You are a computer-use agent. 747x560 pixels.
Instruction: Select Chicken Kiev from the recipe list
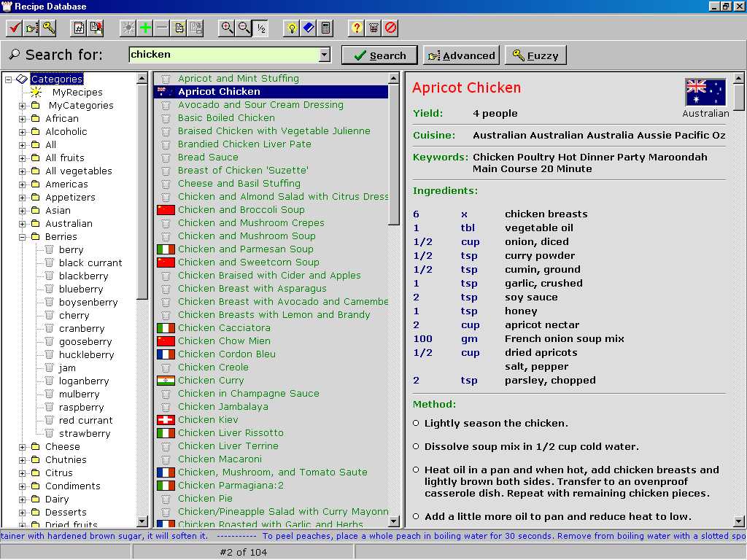(x=210, y=419)
